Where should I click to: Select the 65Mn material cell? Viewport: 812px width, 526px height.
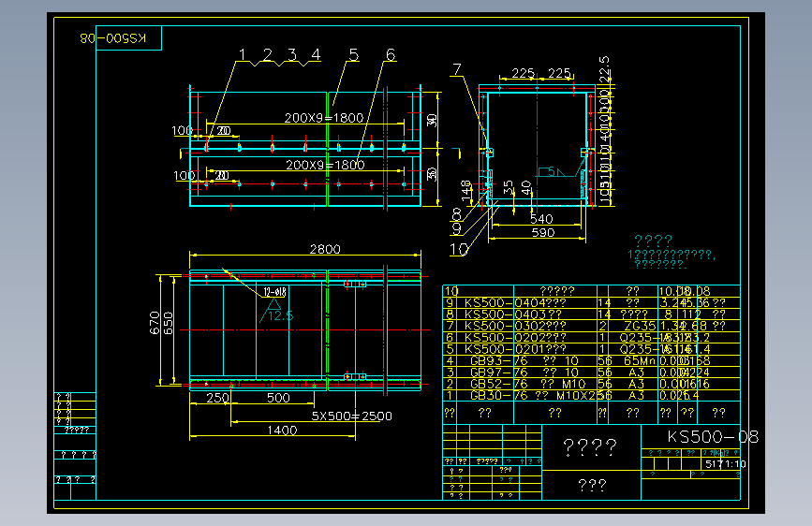pos(640,361)
